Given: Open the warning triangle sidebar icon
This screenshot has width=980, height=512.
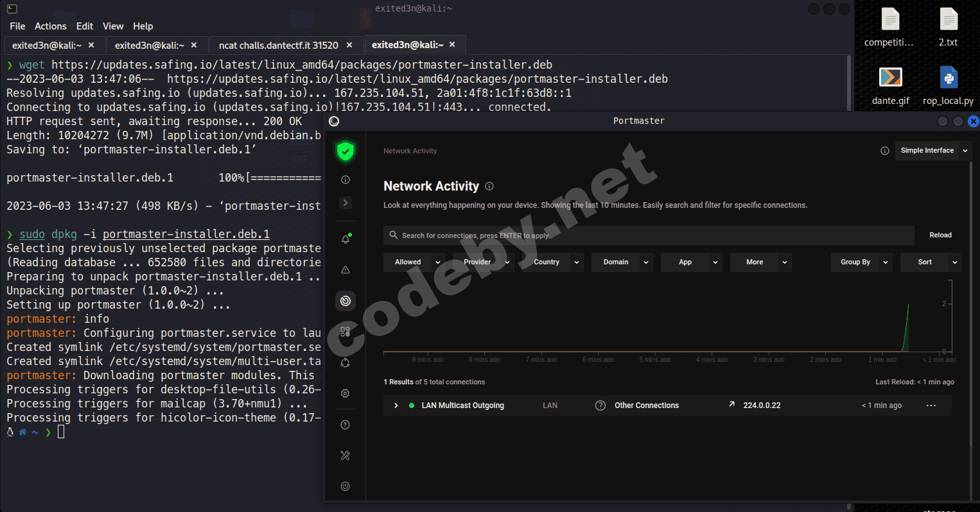Looking at the screenshot, I should pyautogui.click(x=346, y=270).
